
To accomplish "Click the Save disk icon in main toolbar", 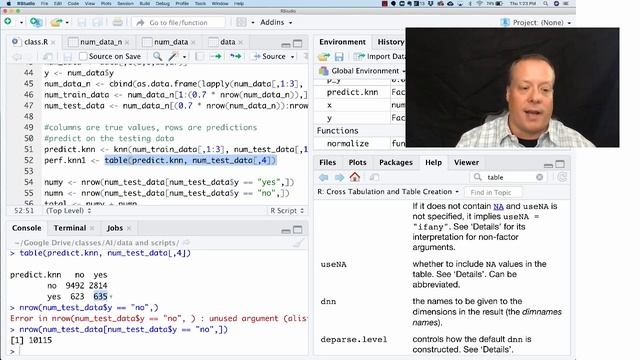I will pyautogui.click(x=82, y=22).
